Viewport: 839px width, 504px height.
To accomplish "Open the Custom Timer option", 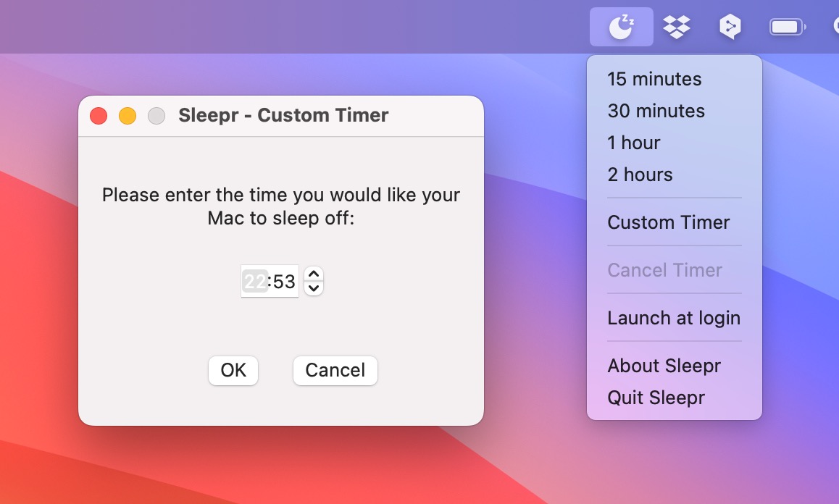I will (667, 222).
